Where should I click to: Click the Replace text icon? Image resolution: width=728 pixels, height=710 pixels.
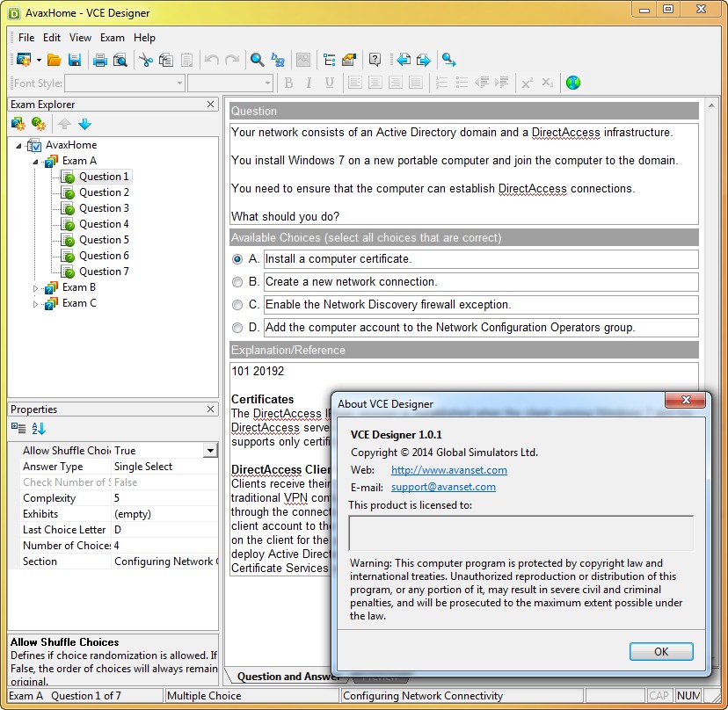click(x=278, y=60)
